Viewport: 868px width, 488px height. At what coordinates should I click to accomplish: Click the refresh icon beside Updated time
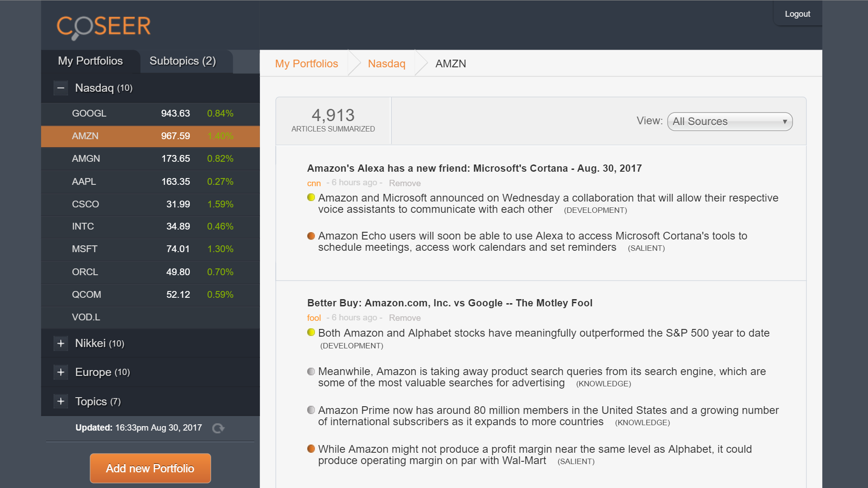coord(218,428)
